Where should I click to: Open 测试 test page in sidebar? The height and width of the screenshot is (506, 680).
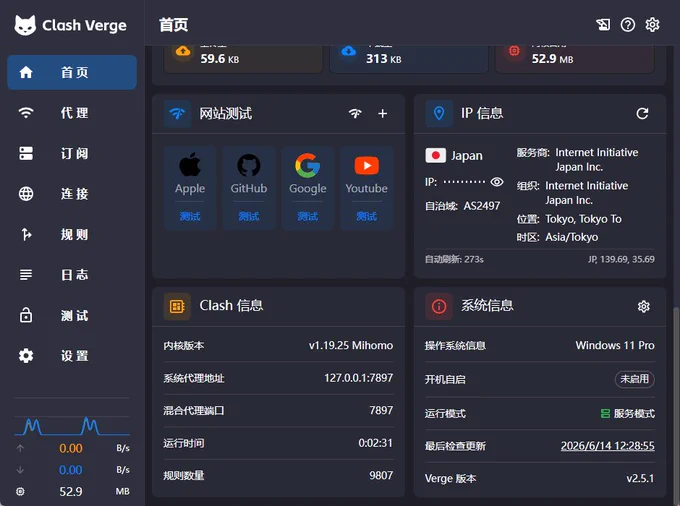(x=72, y=315)
